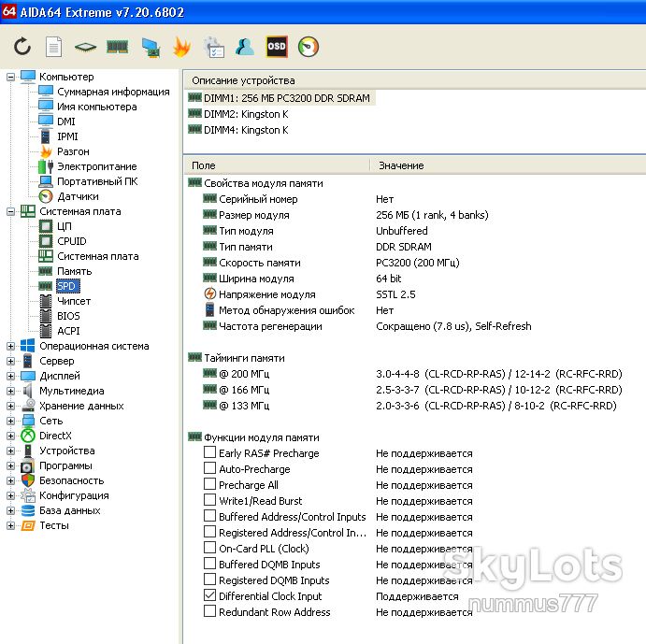Open the sensor gauge toolbar icon
This screenshot has height=644, width=646.
[309, 47]
